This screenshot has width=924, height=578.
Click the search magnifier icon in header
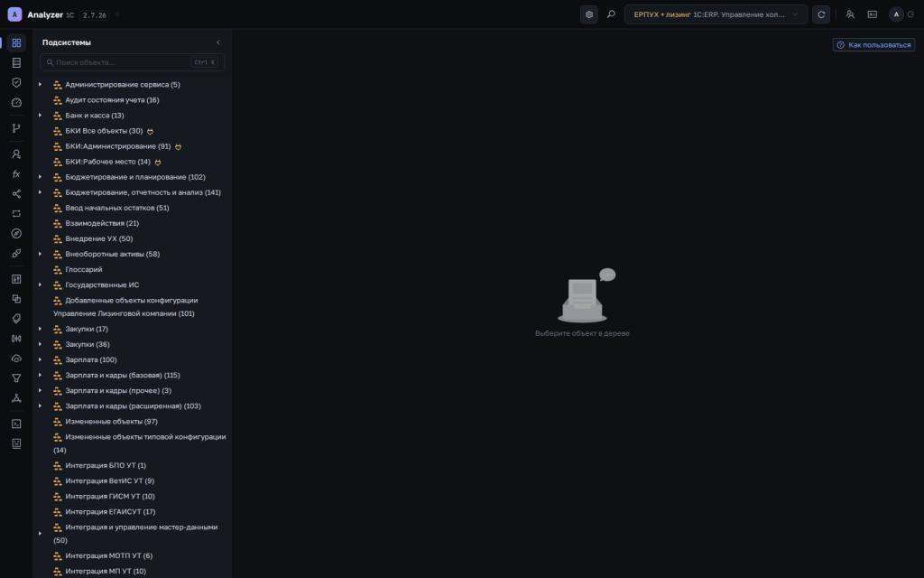coord(611,14)
